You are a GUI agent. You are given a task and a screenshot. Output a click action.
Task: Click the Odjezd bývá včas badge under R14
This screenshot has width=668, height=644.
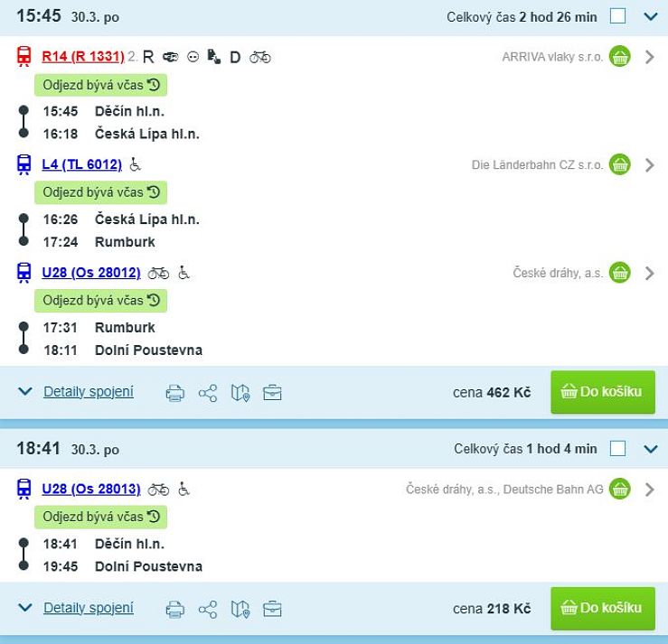(x=101, y=85)
